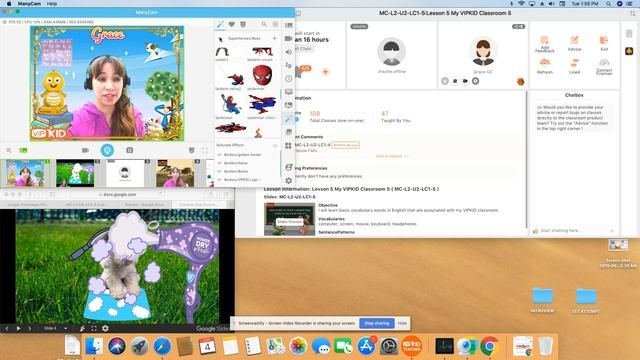Click the Exit icon in VIPKID classroom

pyautogui.click(x=604, y=43)
